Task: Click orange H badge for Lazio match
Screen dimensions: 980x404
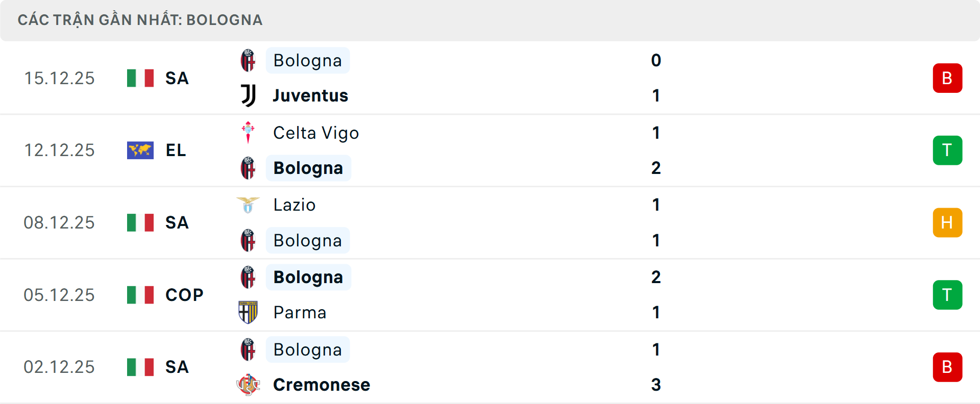Action: coord(947,223)
